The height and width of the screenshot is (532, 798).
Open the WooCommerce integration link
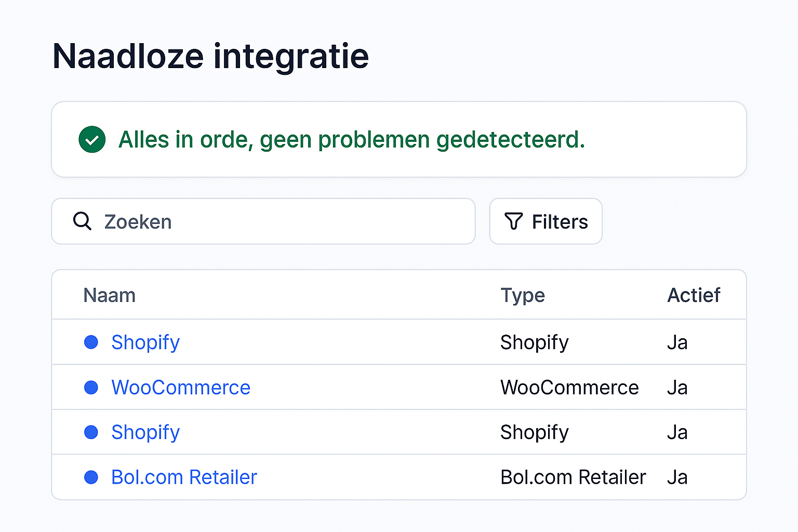(181, 388)
